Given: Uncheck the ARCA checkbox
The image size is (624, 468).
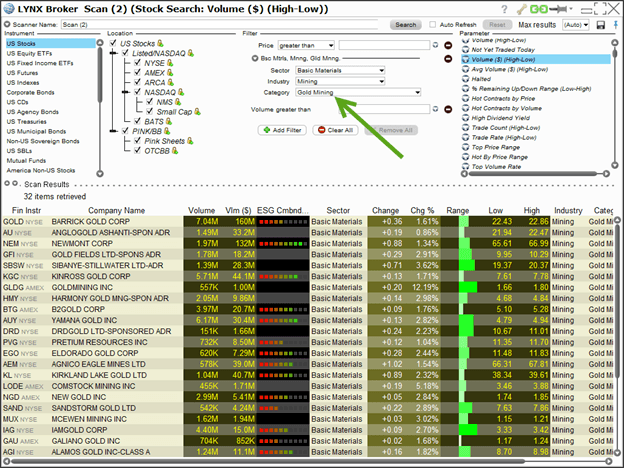Looking at the screenshot, I should [x=137, y=82].
